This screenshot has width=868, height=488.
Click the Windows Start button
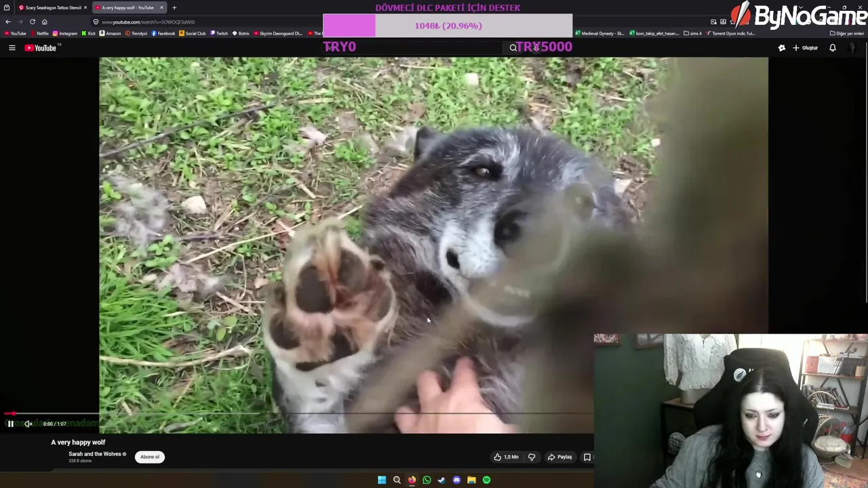[x=382, y=480]
